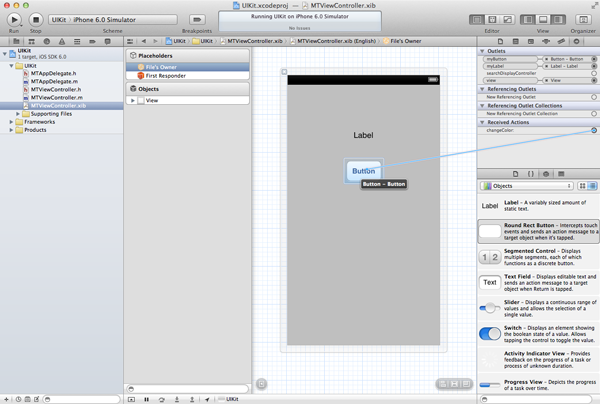The width and height of the screenshot is (600, 404).
Task: Show the Issue navigator
Action: pyautogui.click(x=62, y=41)
